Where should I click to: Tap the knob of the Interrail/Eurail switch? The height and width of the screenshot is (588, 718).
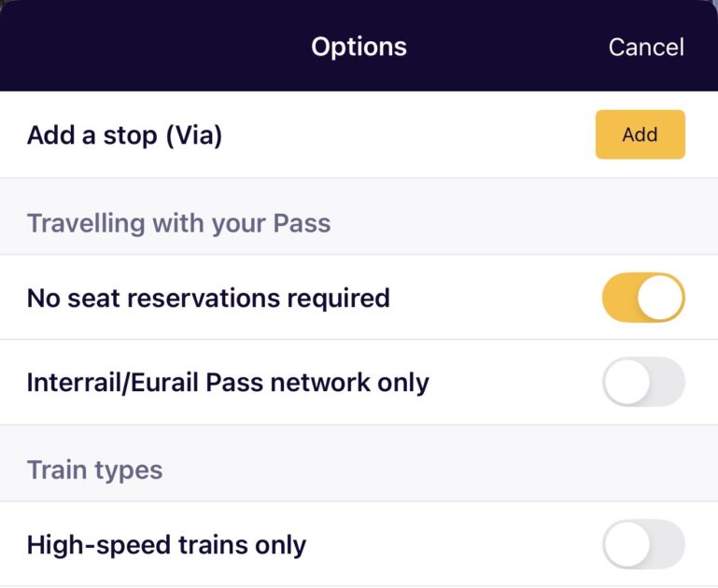pos(626,383)
